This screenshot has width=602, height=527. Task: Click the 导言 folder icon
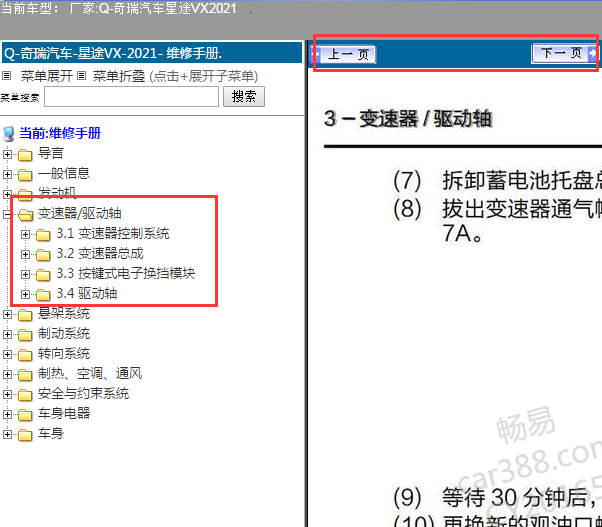(x=25, y=155)
